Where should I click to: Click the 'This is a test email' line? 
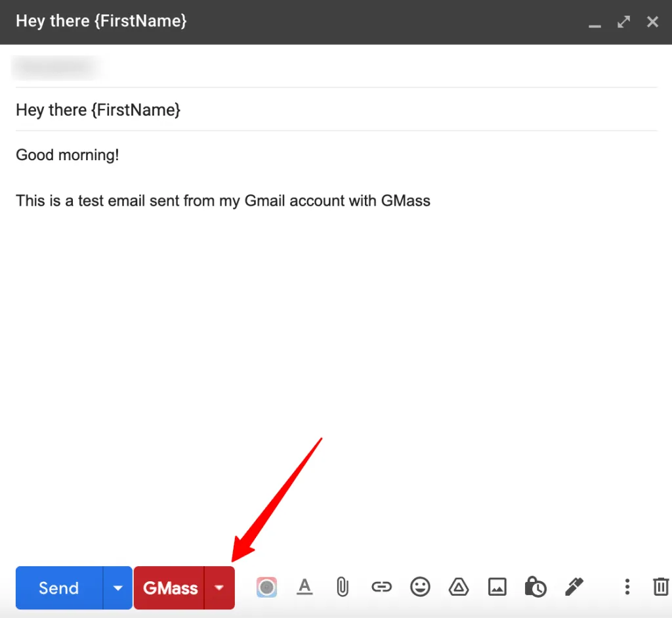click(223, 201)
